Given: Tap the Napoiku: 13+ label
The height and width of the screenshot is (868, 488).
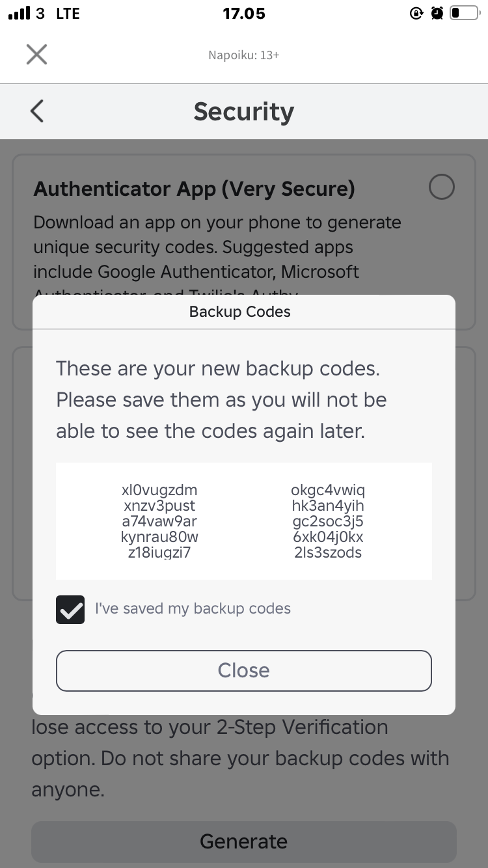Looking at the screenshot, I should click(244, 55).
